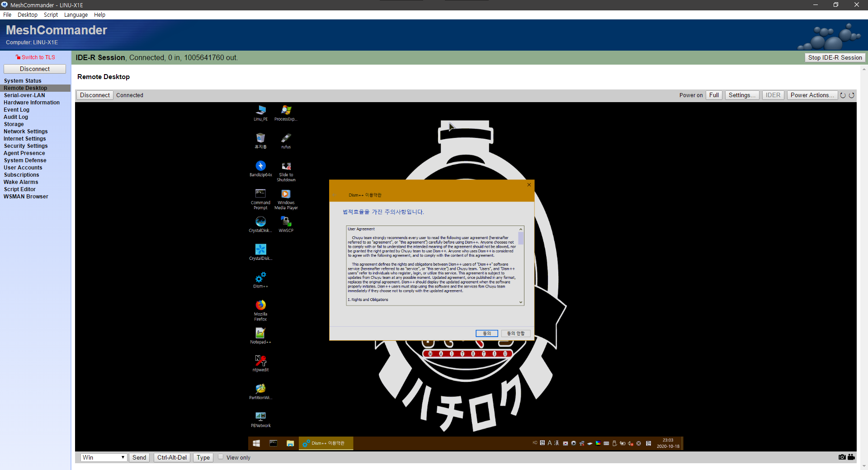Open the ProcessExp desktop icon
This screenshot has height=470, width=868.
click(286, 113)
